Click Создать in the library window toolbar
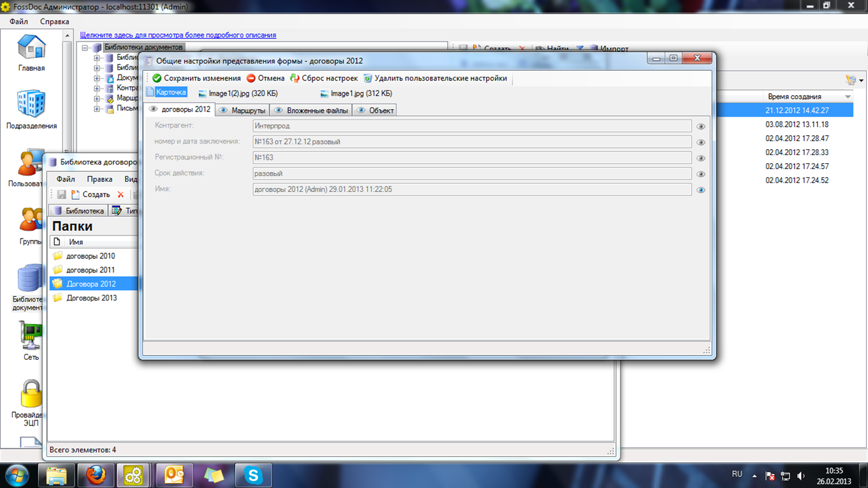This screenshot has width=868, height=488. pyautogui.click(x=90, y=195)
